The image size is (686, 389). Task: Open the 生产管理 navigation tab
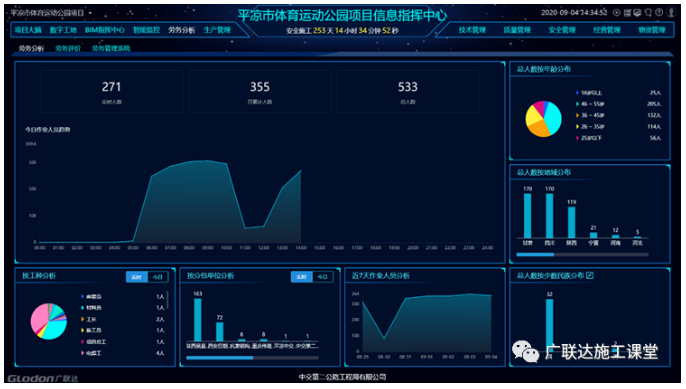(x=217, y=30)
